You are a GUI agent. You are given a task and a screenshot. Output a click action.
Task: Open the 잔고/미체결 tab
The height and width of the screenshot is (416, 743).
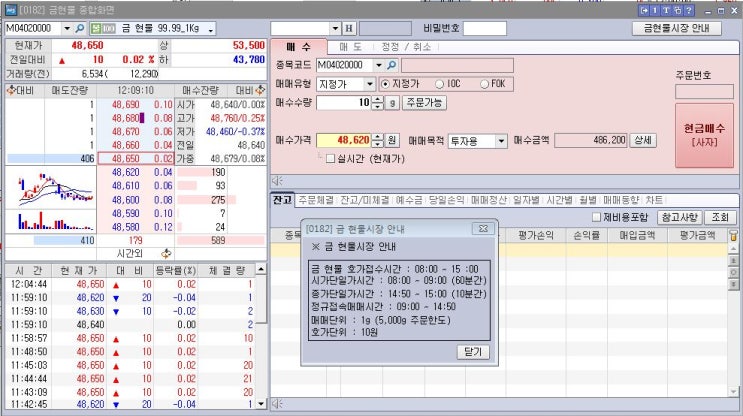coord(364,200)
